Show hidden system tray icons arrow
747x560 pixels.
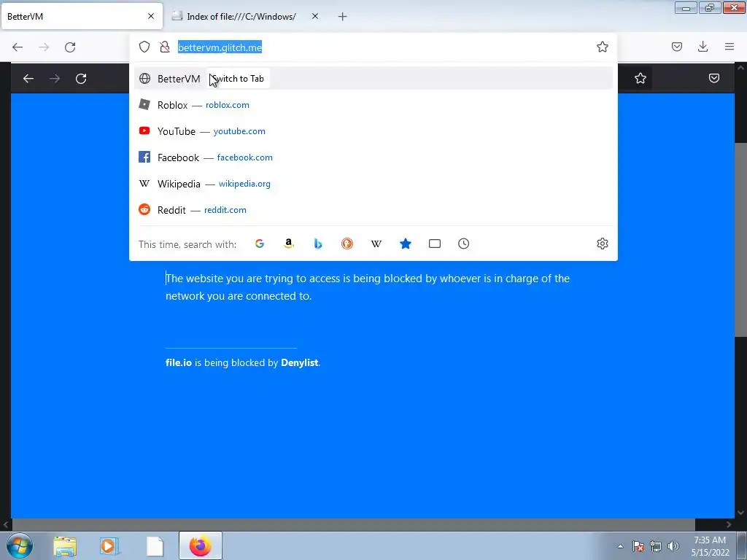620,546
